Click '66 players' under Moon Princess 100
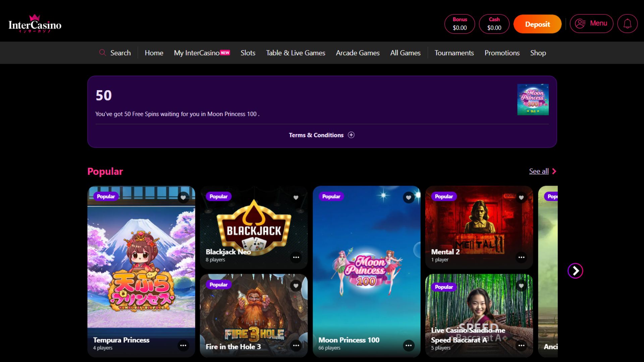Image resolution: width=644 pixels, height=362 pixels. 329,348
